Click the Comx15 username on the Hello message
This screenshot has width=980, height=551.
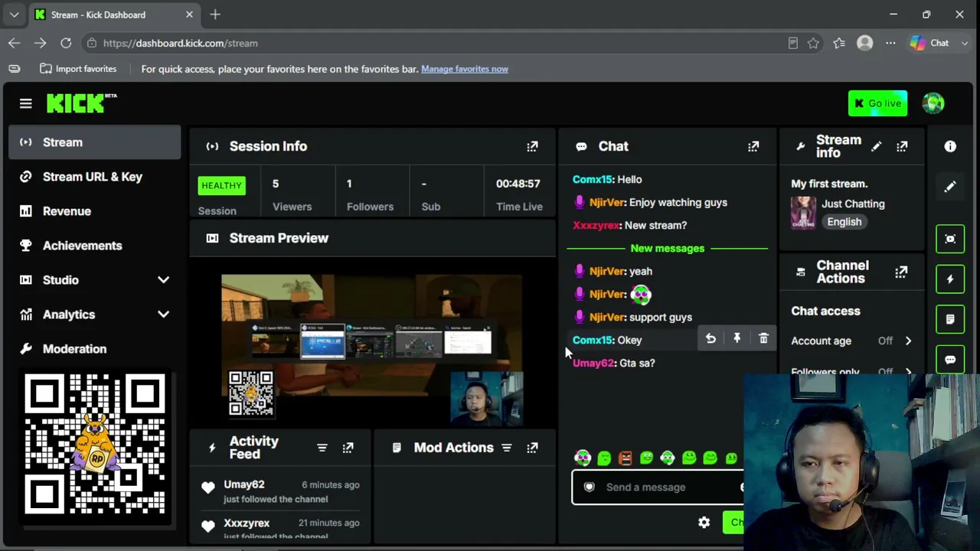(593, 179)
